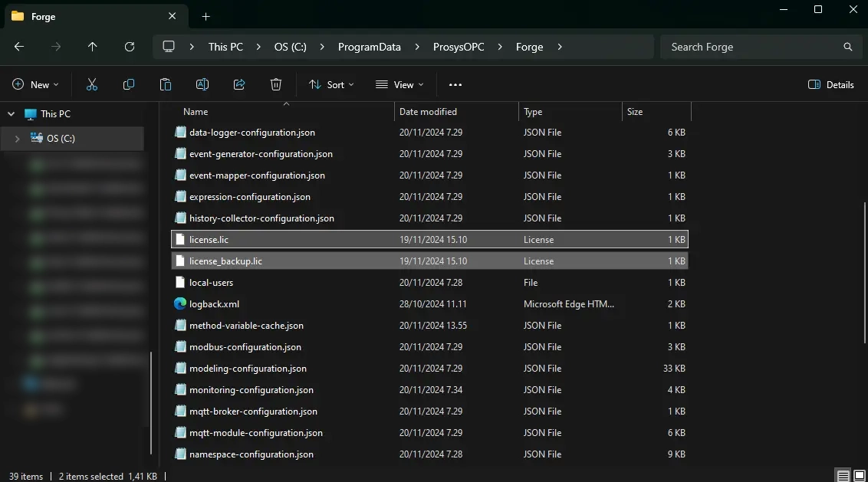Select event-generator-configuration.json file

coord(429,154)
